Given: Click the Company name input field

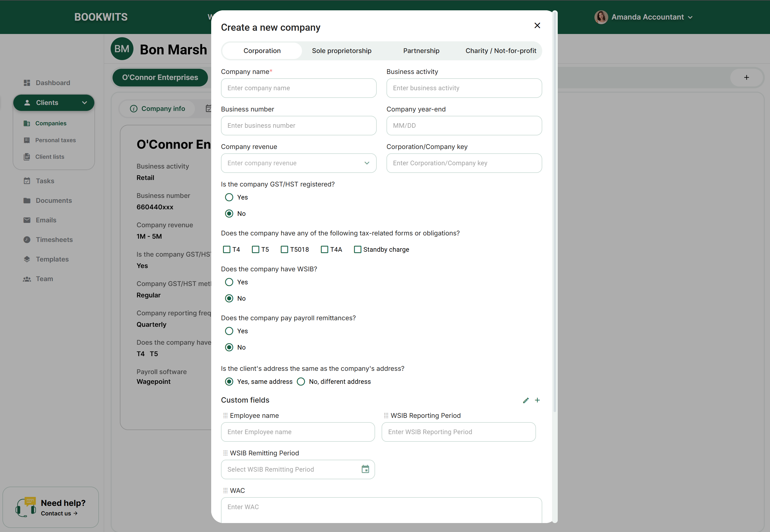Looking at the screenshot, I should [298, 88].
